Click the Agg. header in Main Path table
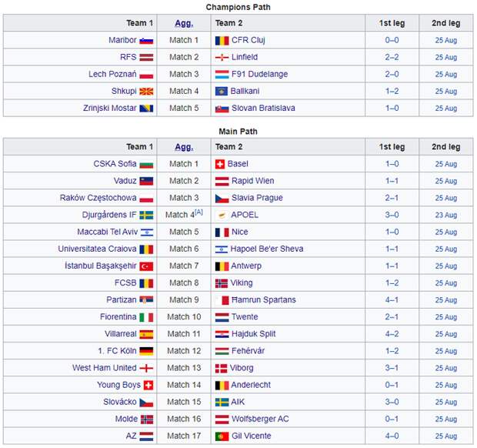This screenshot has height=448, width=477. 184,147
